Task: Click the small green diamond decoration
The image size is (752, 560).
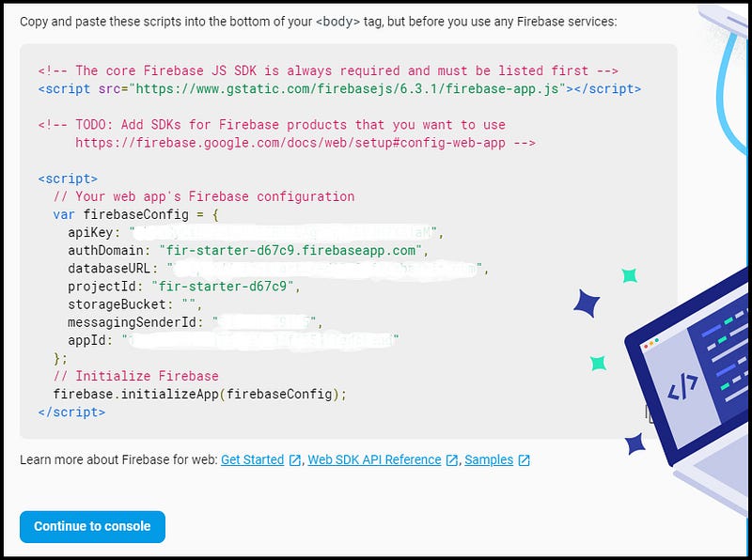Action: point(627,273)
